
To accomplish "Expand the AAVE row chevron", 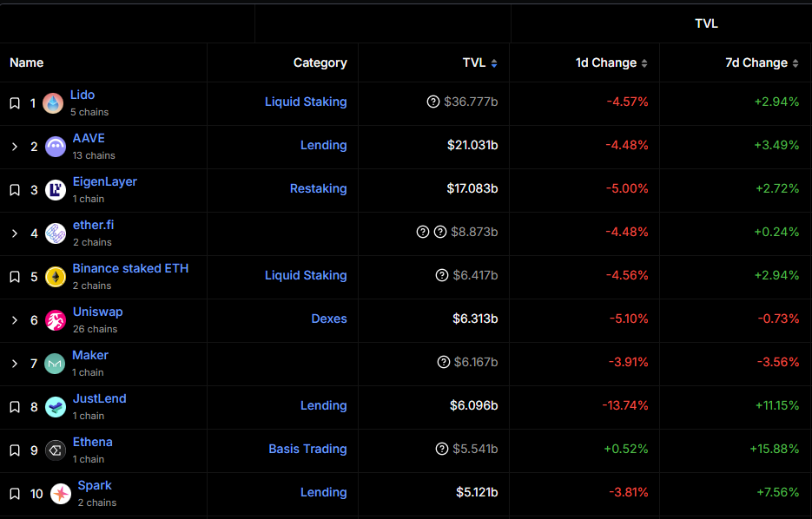I will [15, 147].
